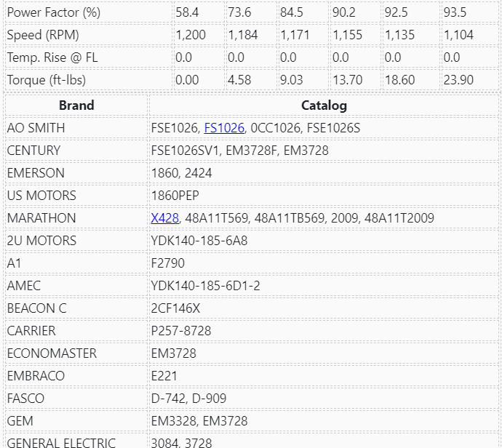Image resolution: width=502 pixels, height=448 pixels.
Task: Select the AO SMITH brand cell
Action: click(x=36, y=128)
